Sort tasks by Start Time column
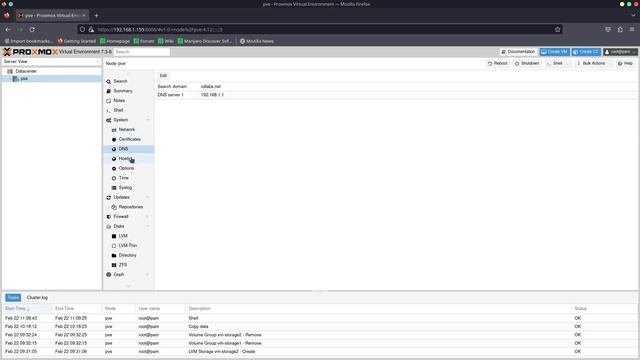640x360 pixels. point(27,309)
